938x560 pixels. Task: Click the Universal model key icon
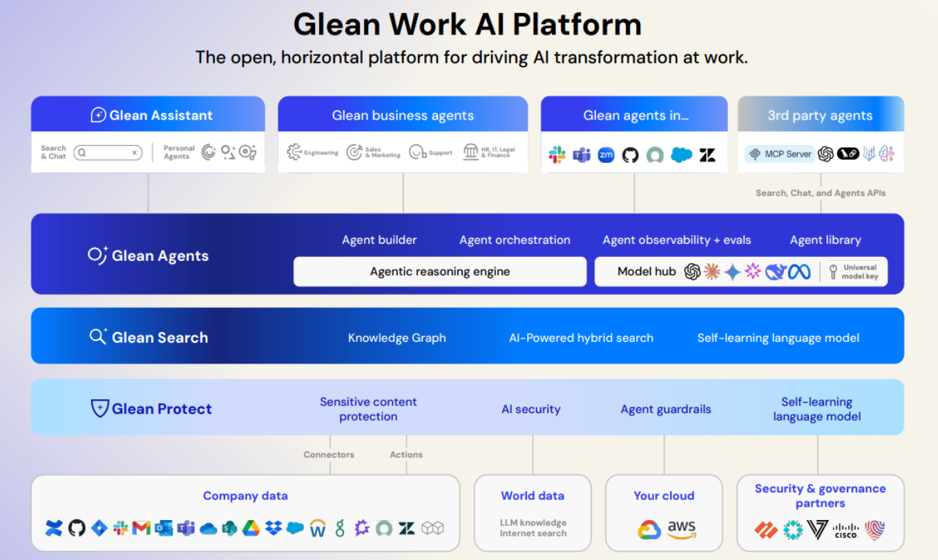tap(834, 272)
